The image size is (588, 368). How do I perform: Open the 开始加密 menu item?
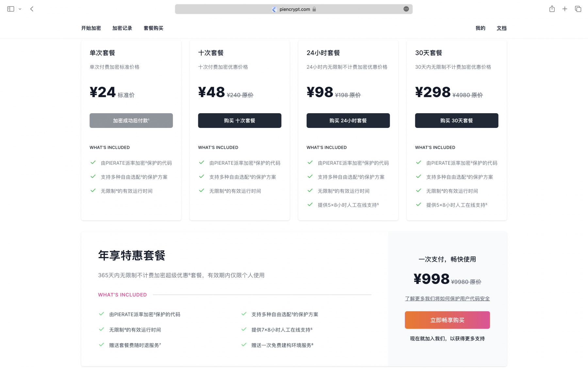(x=91, y=28)
